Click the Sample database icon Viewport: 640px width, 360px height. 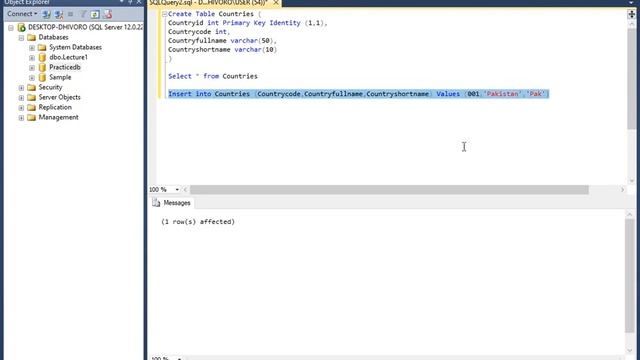(x=42, y=77)
